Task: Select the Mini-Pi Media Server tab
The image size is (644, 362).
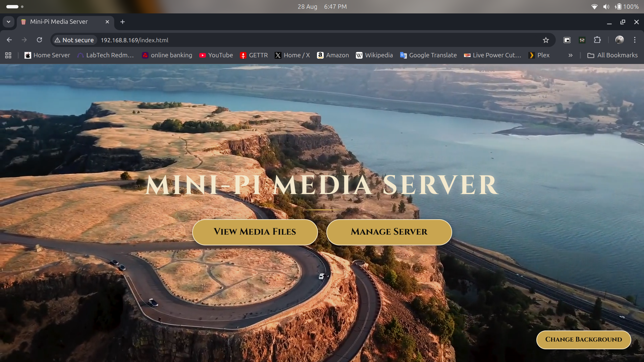Action: click(59, 22)
